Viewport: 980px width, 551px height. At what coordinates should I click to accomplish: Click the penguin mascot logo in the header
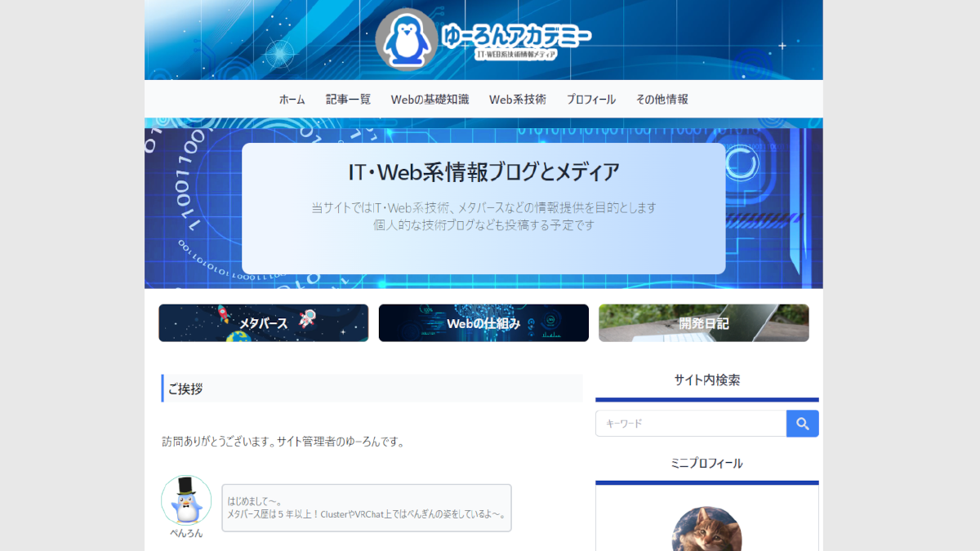pyautogui.click(x=406, y=36)
